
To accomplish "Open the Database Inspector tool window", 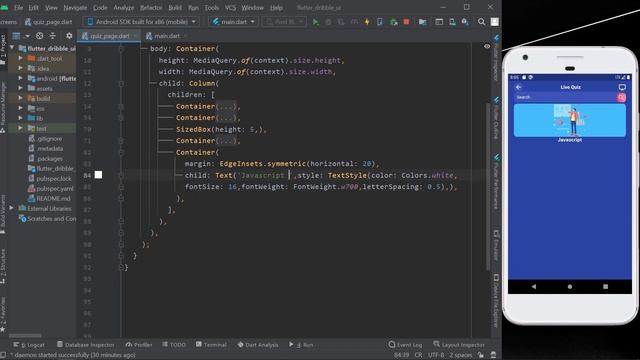I will (86, 345).
